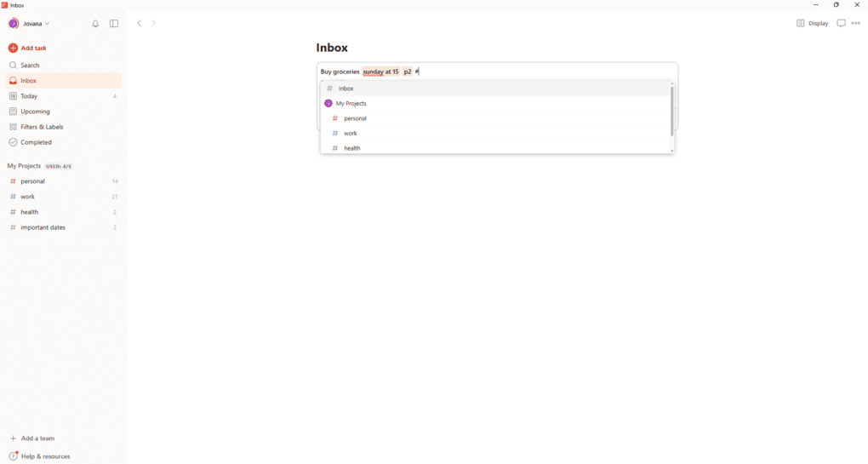This screenshot has width=868, height=464.
Task: Choose My Projects in the suggestion list
Action: coord(495,104)
